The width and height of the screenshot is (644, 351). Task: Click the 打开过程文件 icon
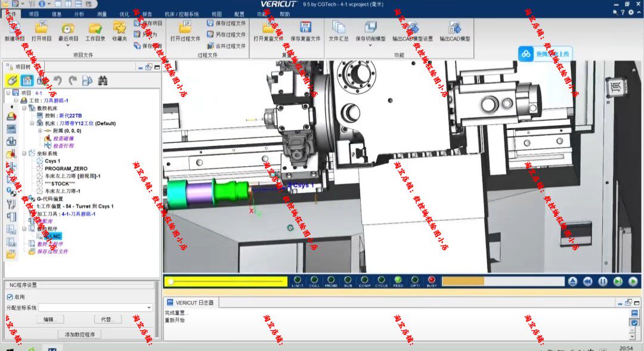(x=185, y=28)
